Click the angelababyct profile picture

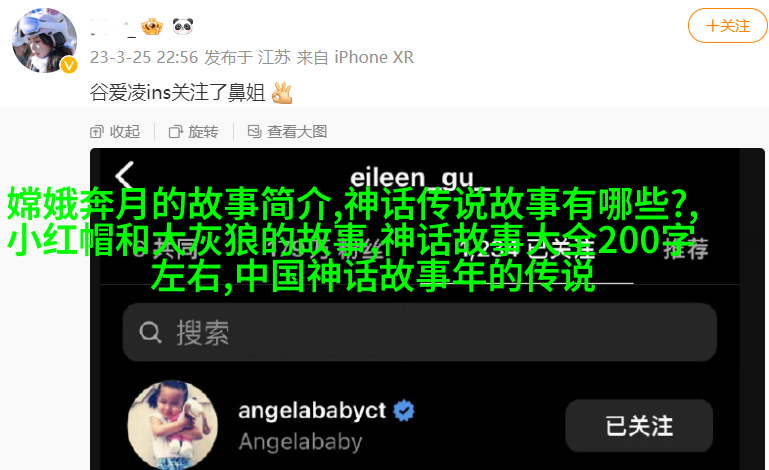click(173, 425)
